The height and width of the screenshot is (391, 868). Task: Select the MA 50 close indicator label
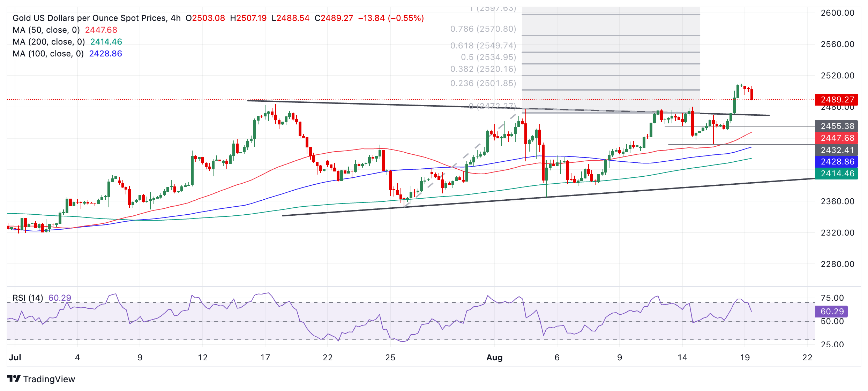coord(46,30)
